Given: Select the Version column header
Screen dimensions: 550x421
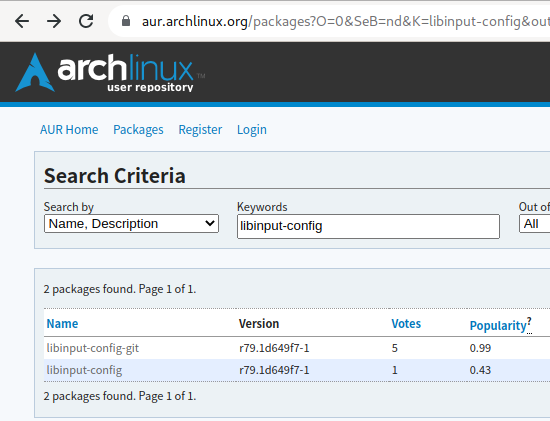Looking at the screenshot, I should tap(259, 323).
